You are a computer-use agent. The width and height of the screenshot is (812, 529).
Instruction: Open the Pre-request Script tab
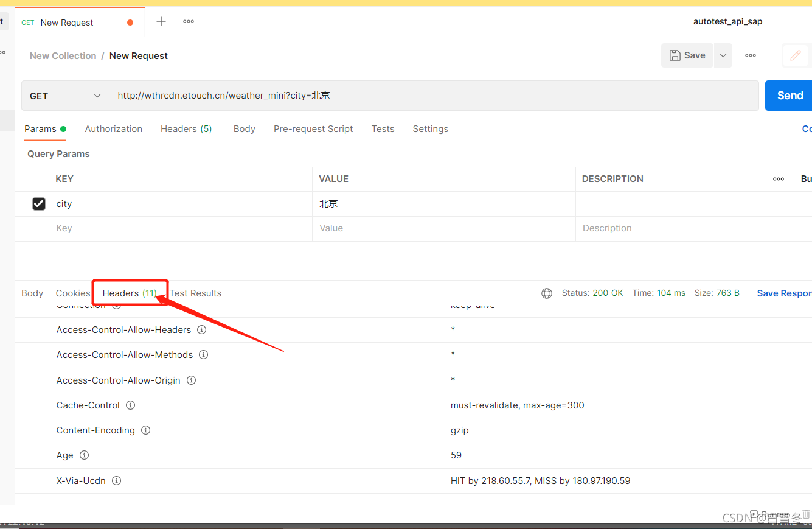[313, 129]
